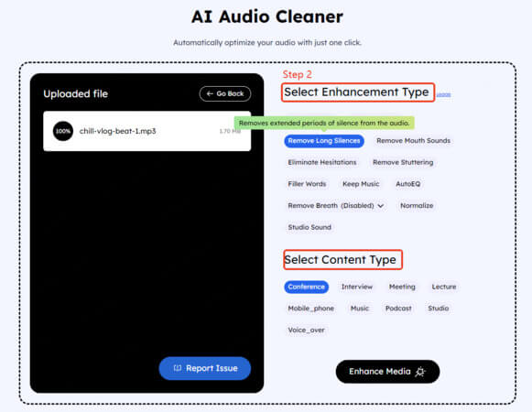Toggle Eliminate Hesitations chip
Viewport: 532px width, 412px height.
click(322, 163)
